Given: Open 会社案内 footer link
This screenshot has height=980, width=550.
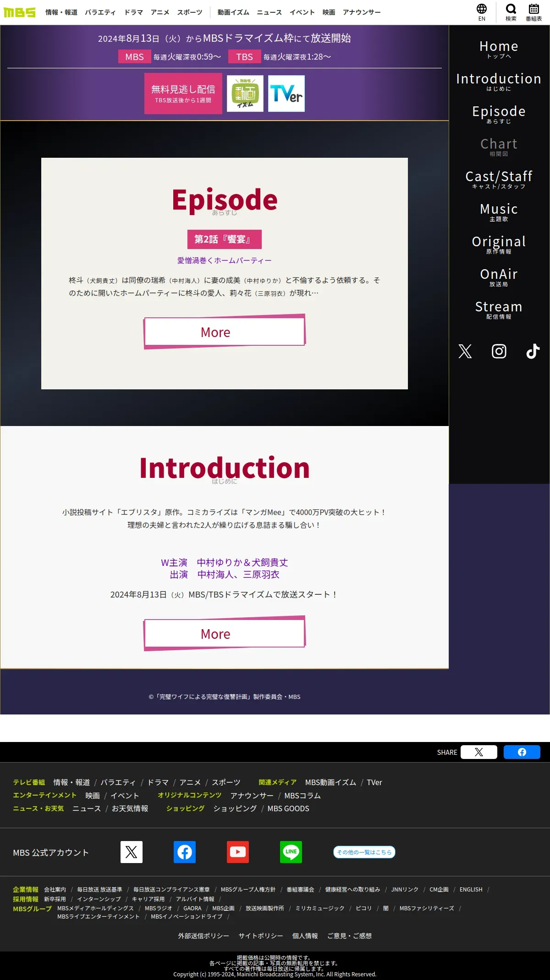Looking at the screenshot, I should pos(55,889).
